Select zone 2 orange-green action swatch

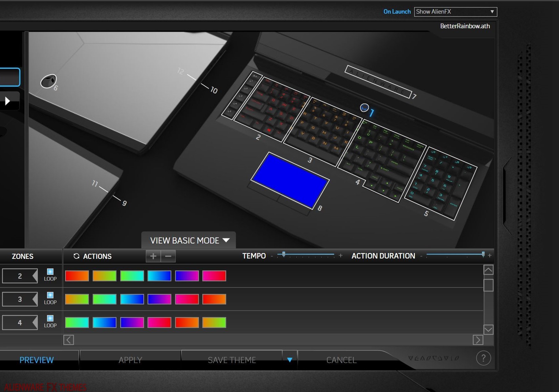105,276
